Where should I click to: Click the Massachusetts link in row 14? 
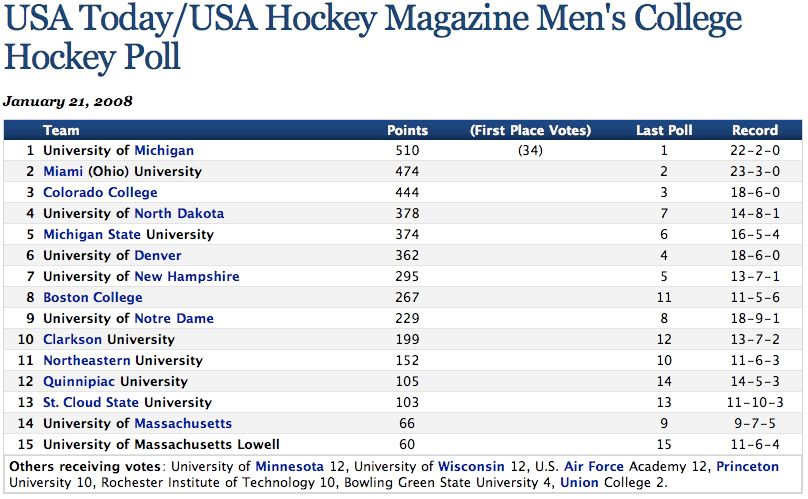183,423
